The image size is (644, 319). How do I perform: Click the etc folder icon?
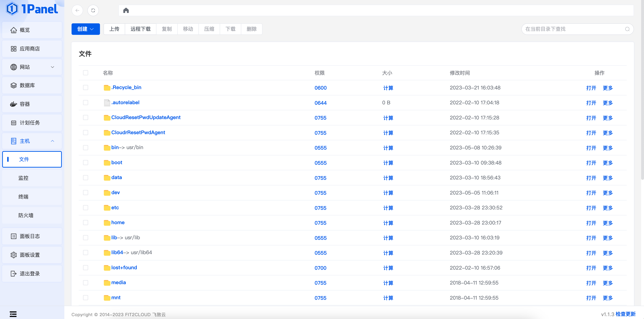click(107, 208)
